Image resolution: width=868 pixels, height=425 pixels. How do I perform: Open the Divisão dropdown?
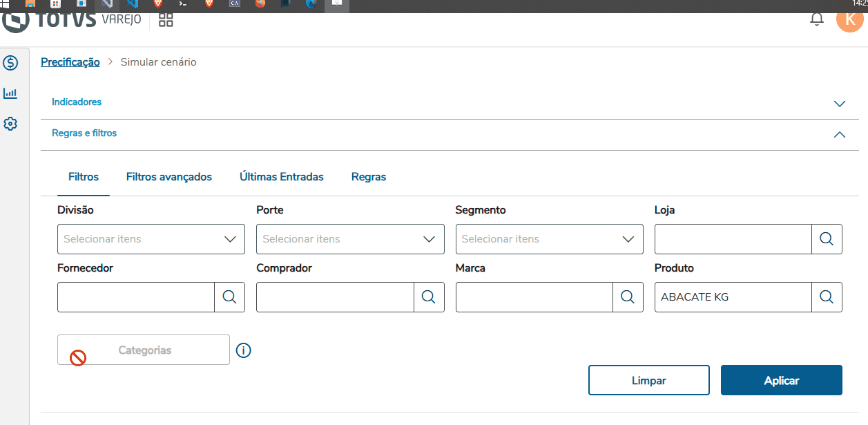(151, 239)
